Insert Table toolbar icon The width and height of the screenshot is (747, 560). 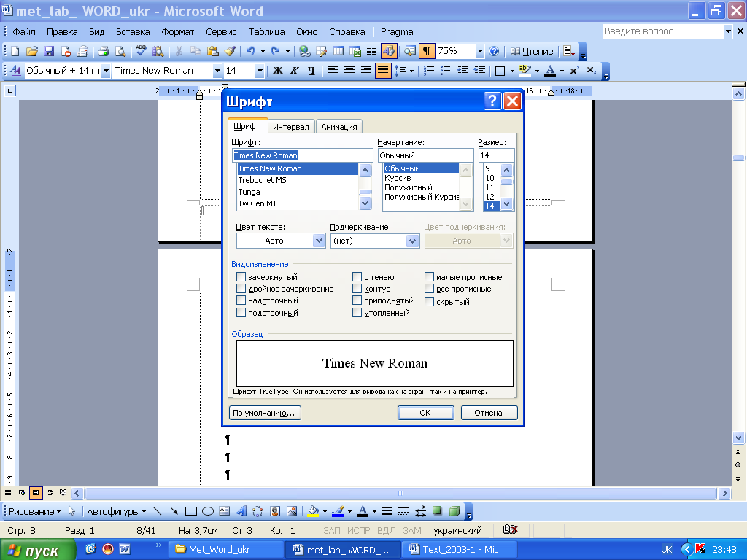(338, 51)
